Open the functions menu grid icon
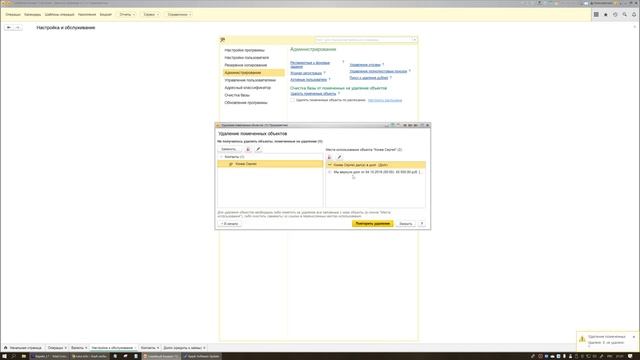Screen dimensions: 640x360 pyautogui.click(x=596, y=14)
